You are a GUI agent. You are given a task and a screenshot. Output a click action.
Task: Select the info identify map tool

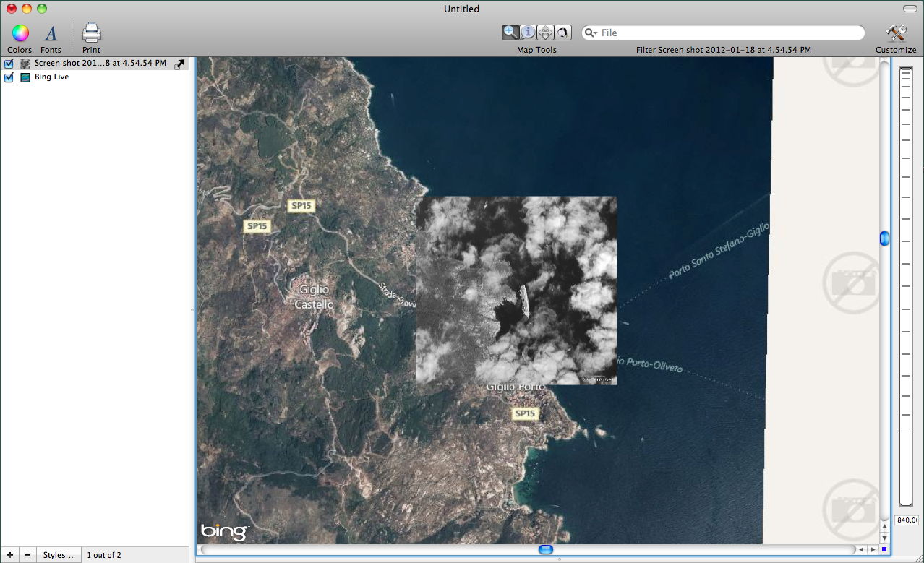[528, 33]
